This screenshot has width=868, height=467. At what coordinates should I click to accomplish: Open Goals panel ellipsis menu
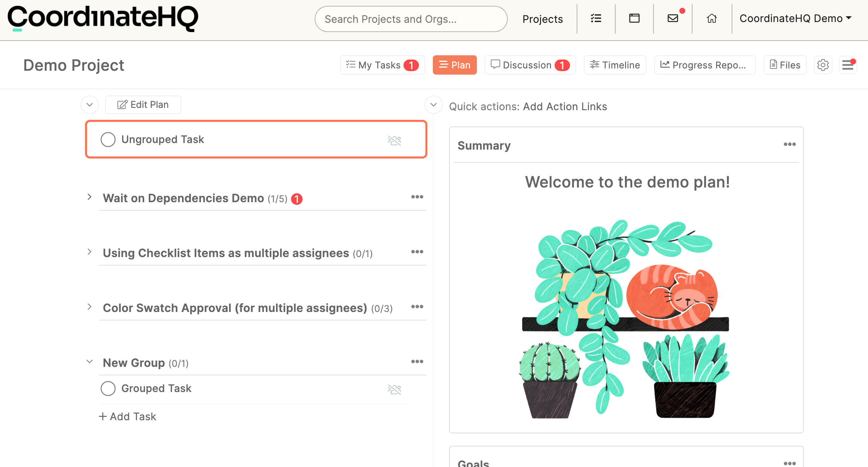(790, 463)
